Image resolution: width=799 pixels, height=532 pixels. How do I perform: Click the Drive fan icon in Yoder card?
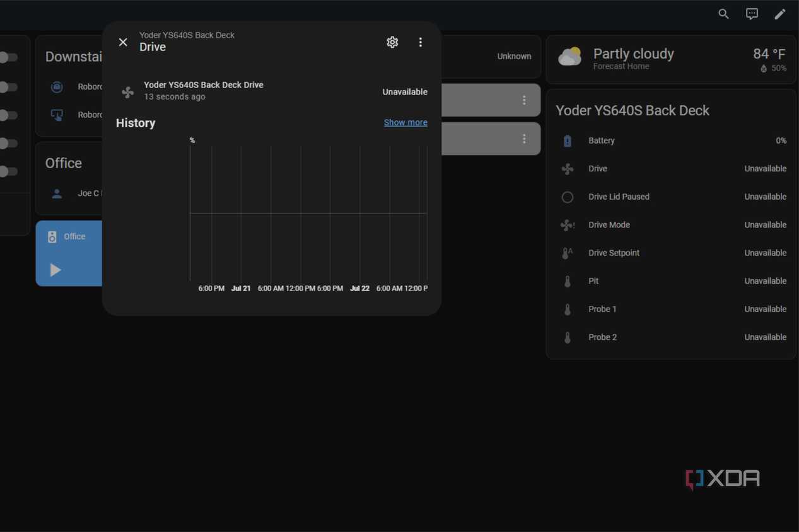(568, 169)
